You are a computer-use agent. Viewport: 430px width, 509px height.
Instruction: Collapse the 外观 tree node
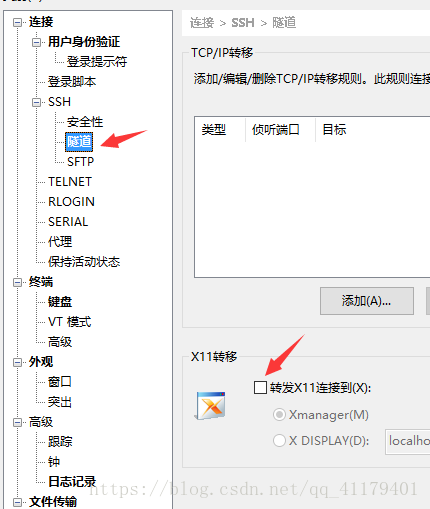pyautogui.click(x=17, y=362)
